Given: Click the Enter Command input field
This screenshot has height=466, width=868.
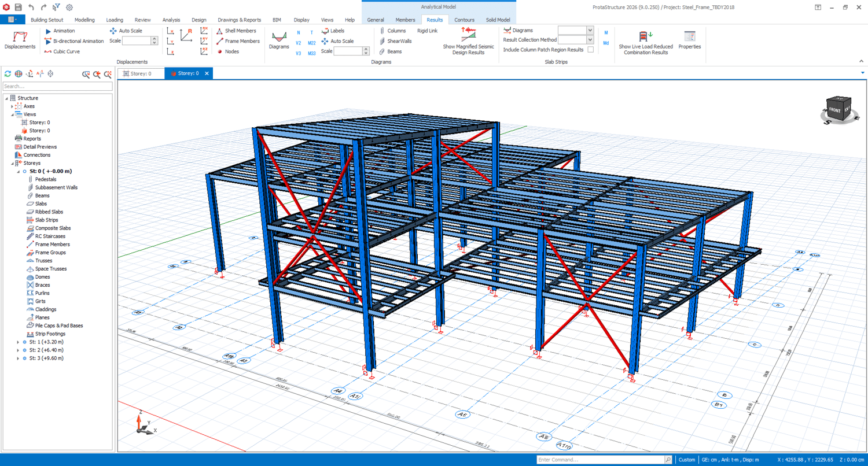Looking at the screenshot, I should 600,460.
